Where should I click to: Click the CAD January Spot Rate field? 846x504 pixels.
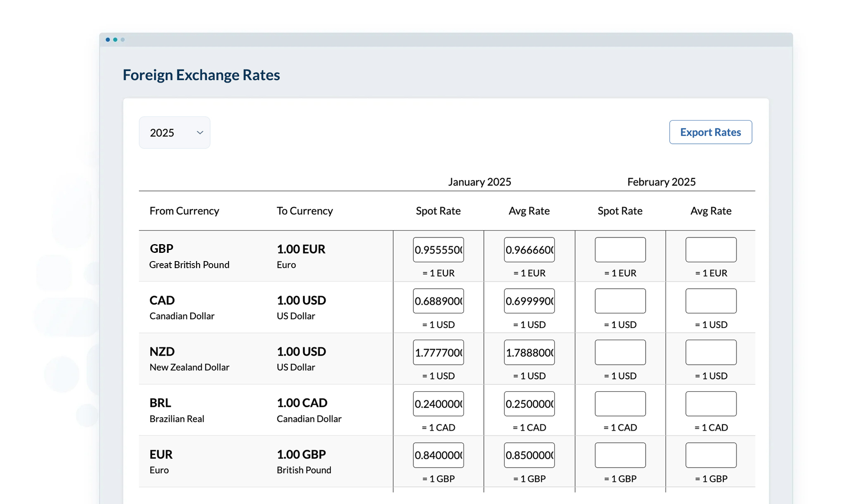pos(438,301)
